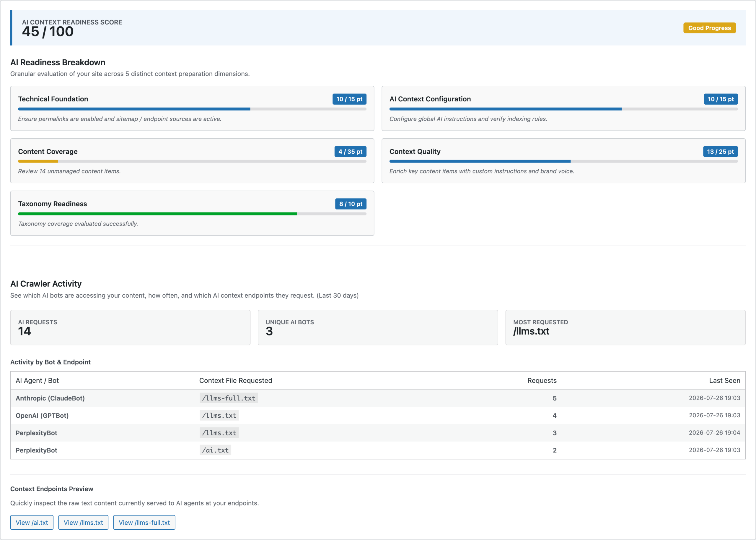Select the Anthropic (ClaudeBot) row
The width and height of the screenshot is (756, 540).
pos(378,398)
